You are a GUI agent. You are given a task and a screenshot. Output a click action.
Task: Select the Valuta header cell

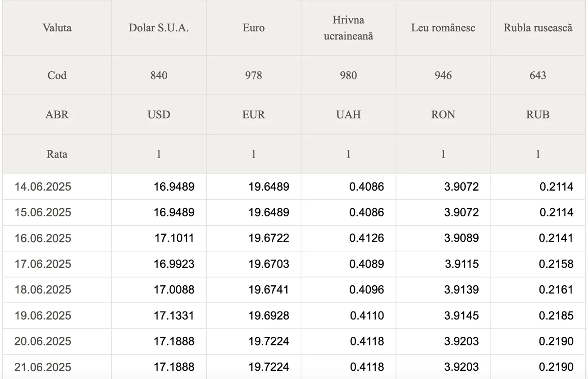pos(57,28)
